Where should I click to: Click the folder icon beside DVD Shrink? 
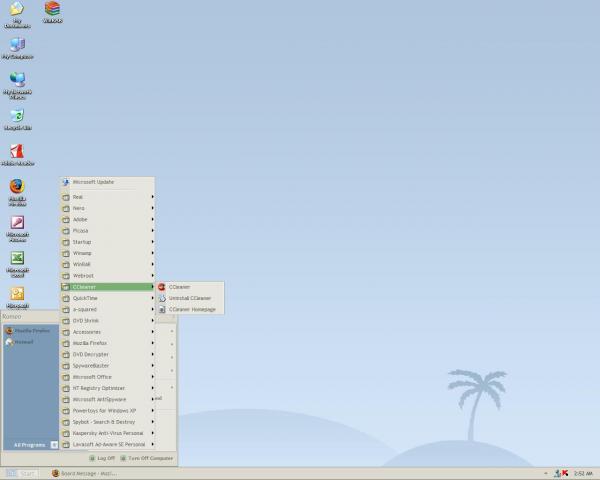coord(66,321)
